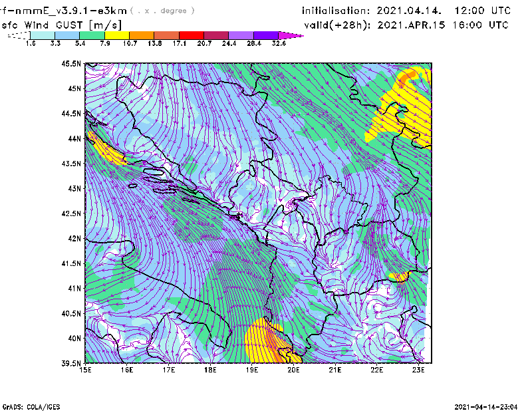Click the light cyan 1.6–3.3 legend swatch
Image resolution: width=532 pixels, height=411 pixels.
(43, 35)
